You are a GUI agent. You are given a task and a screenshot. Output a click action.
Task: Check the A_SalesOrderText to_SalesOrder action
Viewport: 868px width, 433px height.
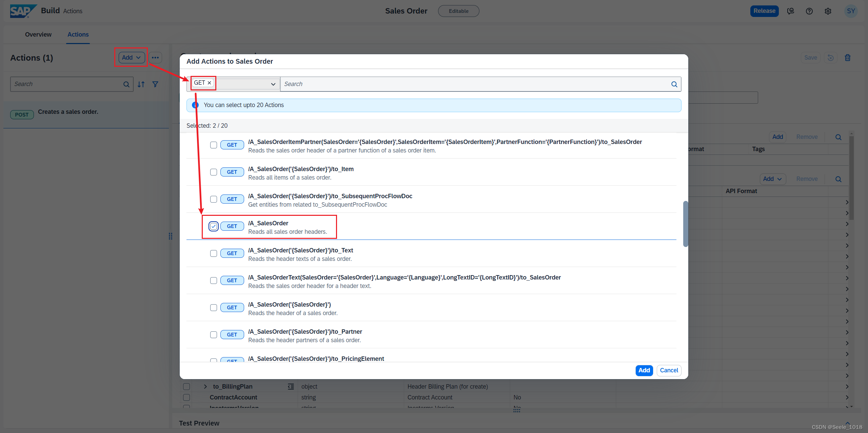pos(214,281)
